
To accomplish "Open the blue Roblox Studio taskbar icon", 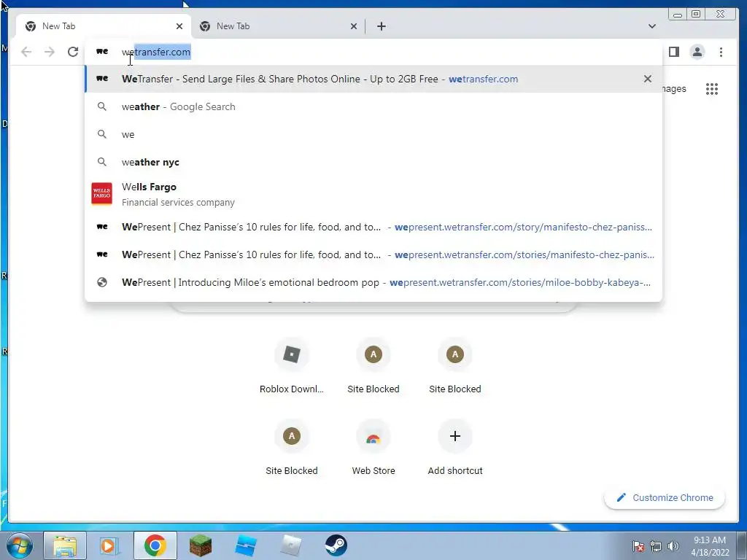I will pos(246,545).
